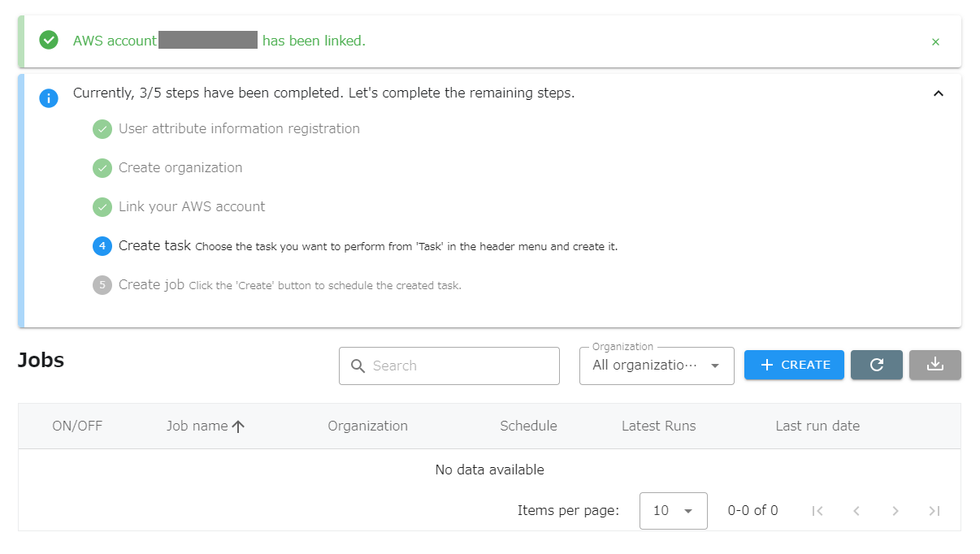Click the search magnifier icon
This screenshot has height=554, width=980.
358,366
